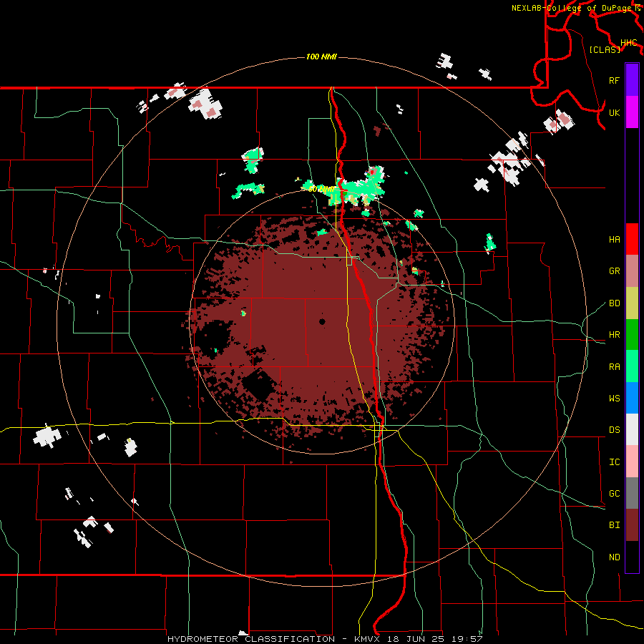Click the "HHC" product label
The width and height of the screenshot is (644, 644).
pos(629,43)
